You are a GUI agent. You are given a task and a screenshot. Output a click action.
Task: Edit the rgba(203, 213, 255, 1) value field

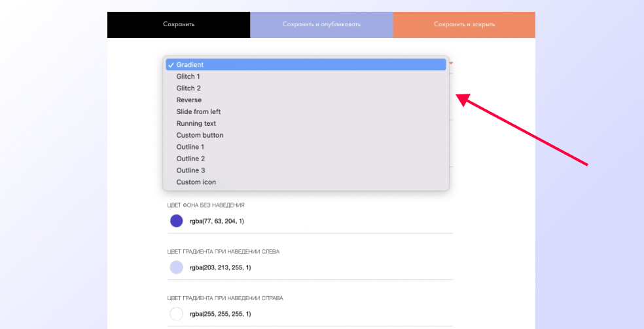(x=220, y=268)
